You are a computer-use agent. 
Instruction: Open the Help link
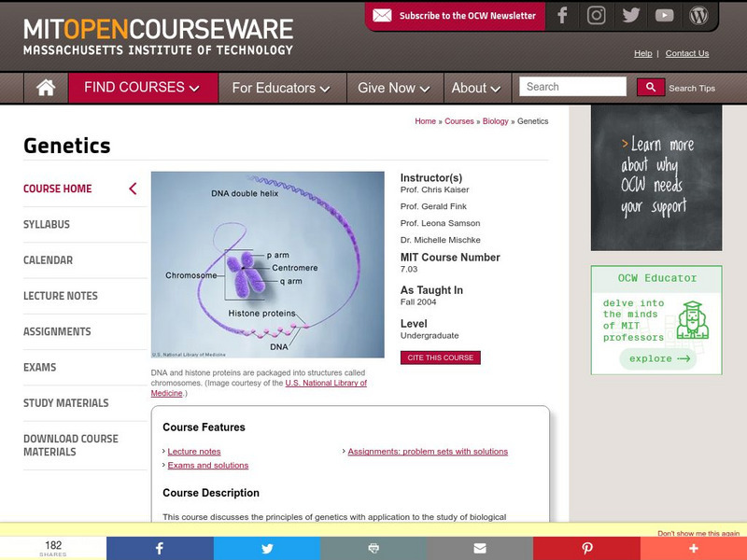[642, 53]
